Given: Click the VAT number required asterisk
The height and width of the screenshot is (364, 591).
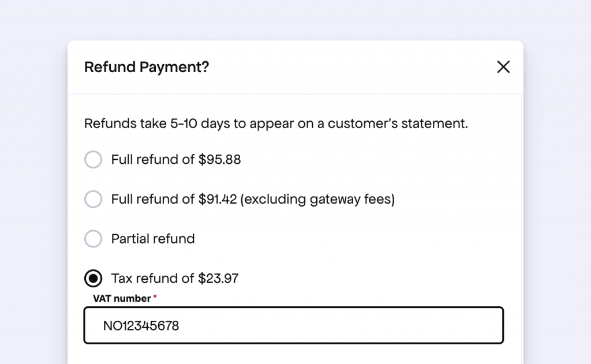Looking at the screenshot, I should tap(155, 296).
